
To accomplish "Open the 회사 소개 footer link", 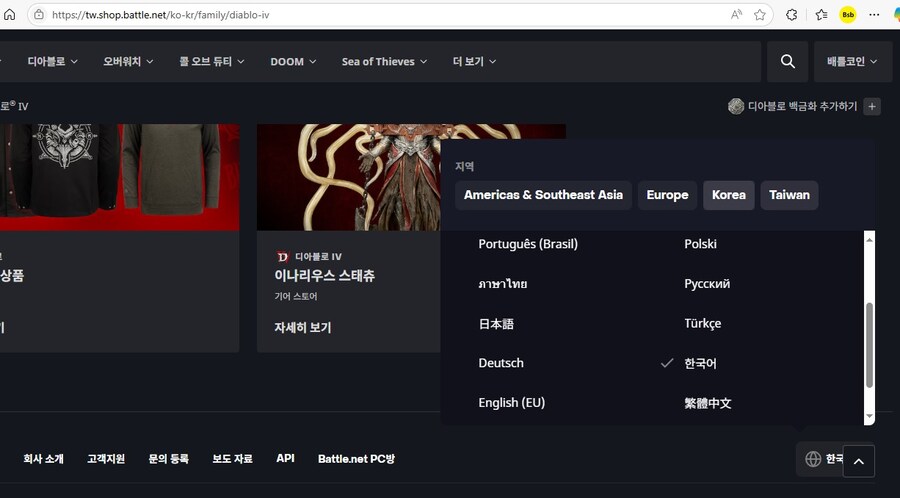I will tap(43, 459).
